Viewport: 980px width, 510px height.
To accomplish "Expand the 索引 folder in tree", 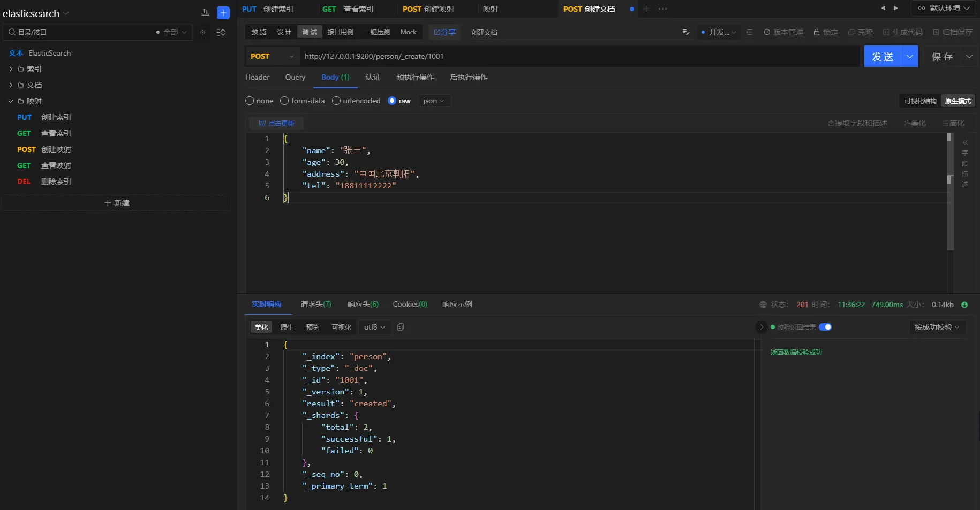I will pos(11,69).
